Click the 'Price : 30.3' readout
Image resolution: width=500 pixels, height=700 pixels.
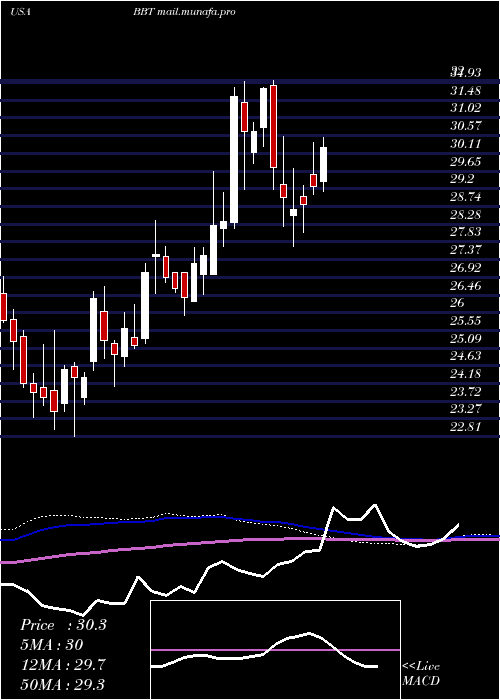coord(63,625)
